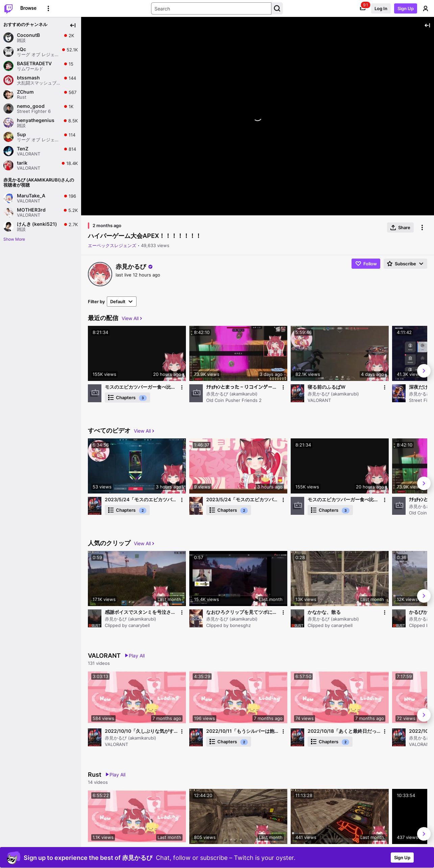Open the VALORANT game box art for 寝る前のふるぱW

[297, 393]
